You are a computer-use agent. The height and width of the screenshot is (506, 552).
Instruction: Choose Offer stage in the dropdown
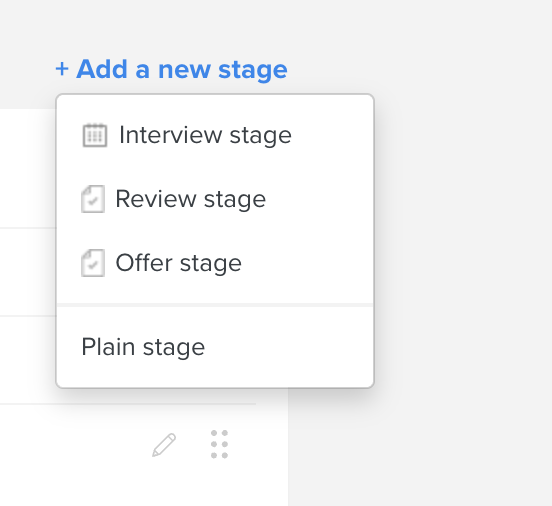coord(215,263)
